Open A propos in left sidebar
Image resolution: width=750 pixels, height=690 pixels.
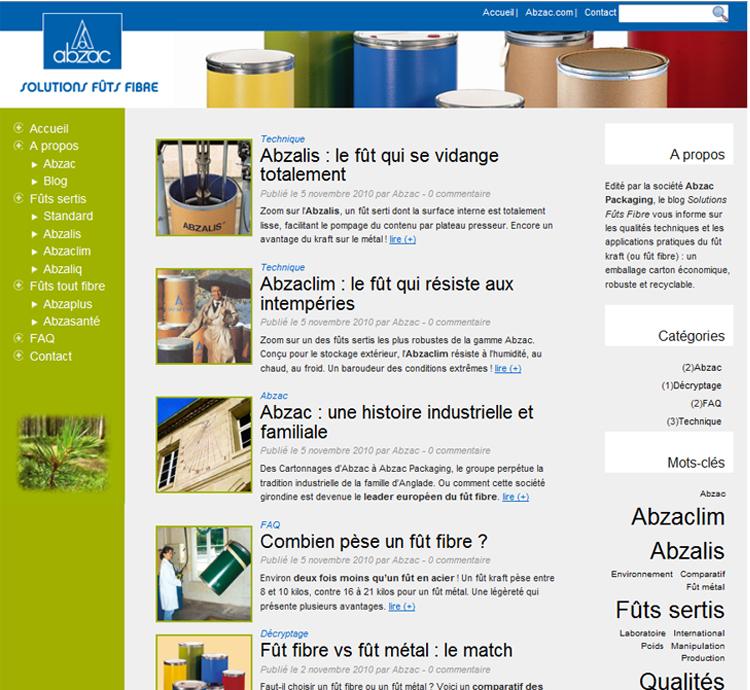tap(54, 146)
